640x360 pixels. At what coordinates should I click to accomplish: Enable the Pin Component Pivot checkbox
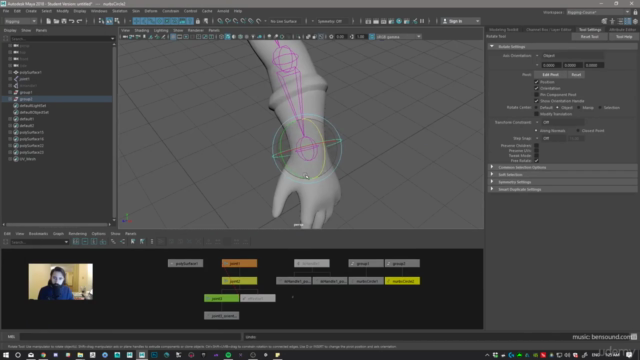click(536, 95)
